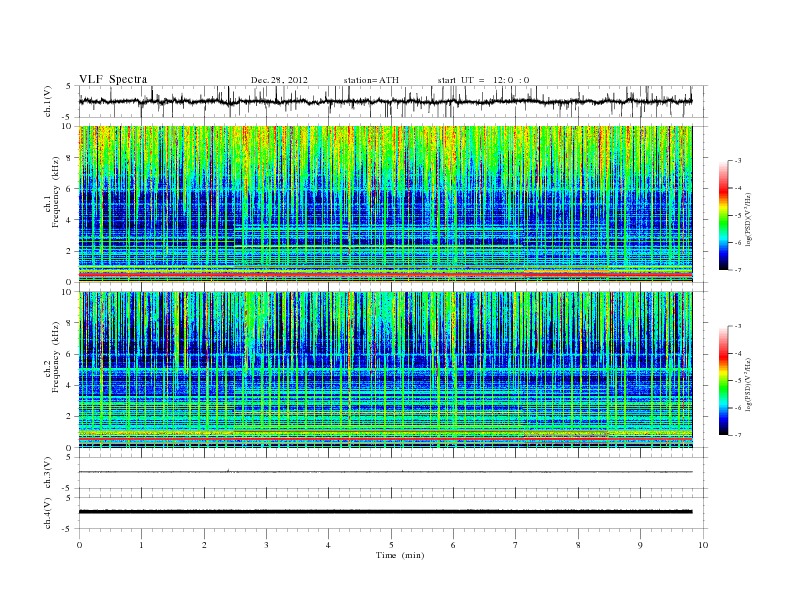This screenshot has width=792, height=612.
Task: Click the "2" tick on the time axis
Action: pos(204,545)
